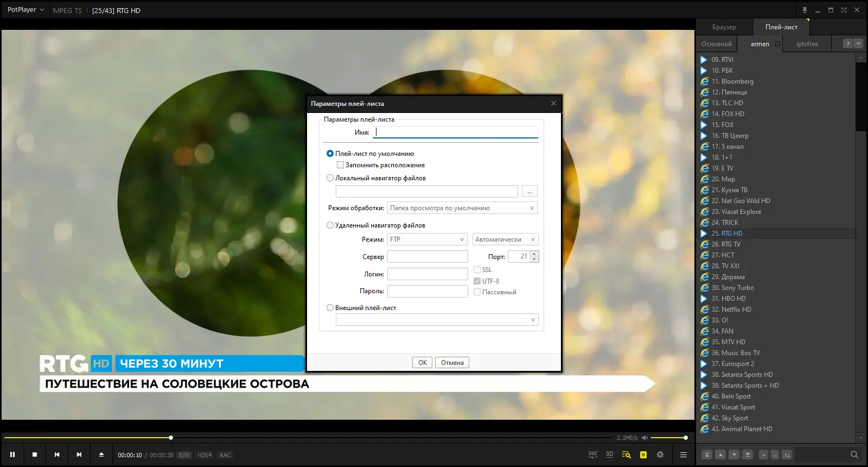The height and width of the screenshot is (467, 868).
Task: Click the Логин input field
Action: [427, 274]
